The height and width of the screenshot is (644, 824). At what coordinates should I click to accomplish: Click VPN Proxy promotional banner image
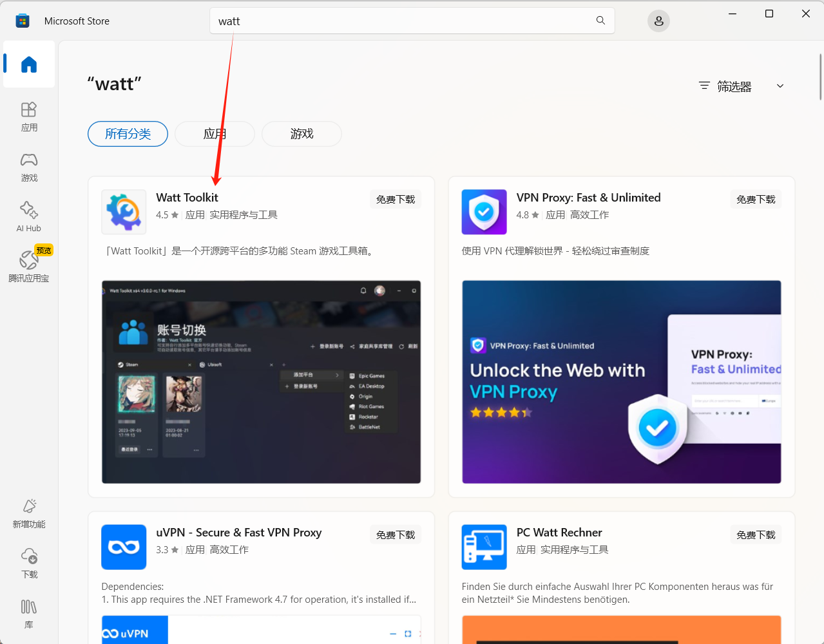click(622, 382)
